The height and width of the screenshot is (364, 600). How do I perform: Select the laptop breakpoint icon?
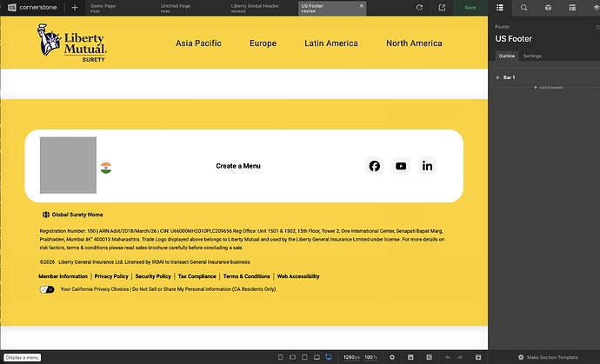coord(317,357)
